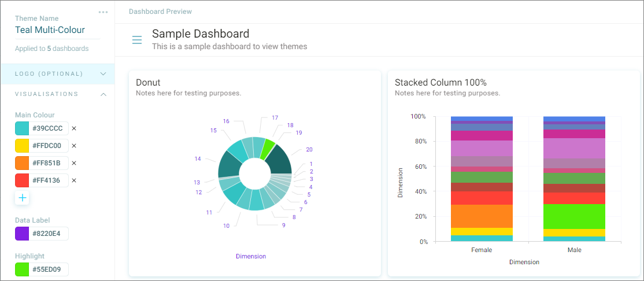Remove the #FF4136 main colour
The width and height of the screenshot is (644, 281).
tap(74, 180)
